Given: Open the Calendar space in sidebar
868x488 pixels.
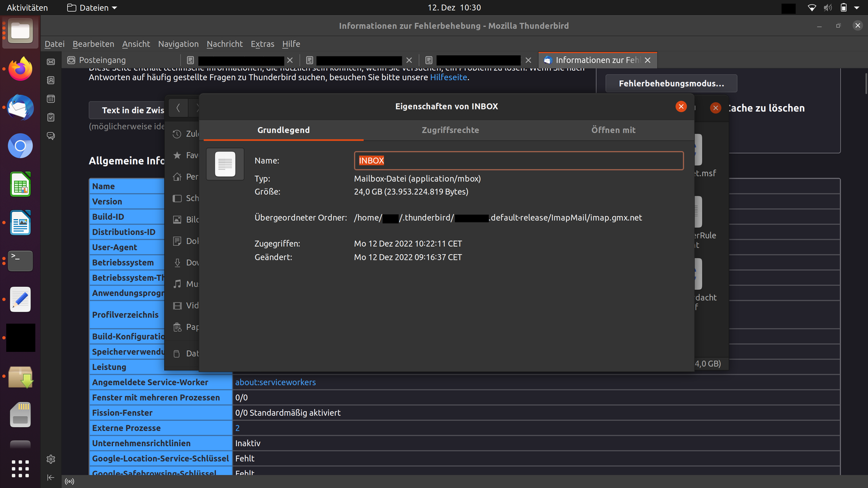Looking at the screenshot, I should click(x=51, y=99).
